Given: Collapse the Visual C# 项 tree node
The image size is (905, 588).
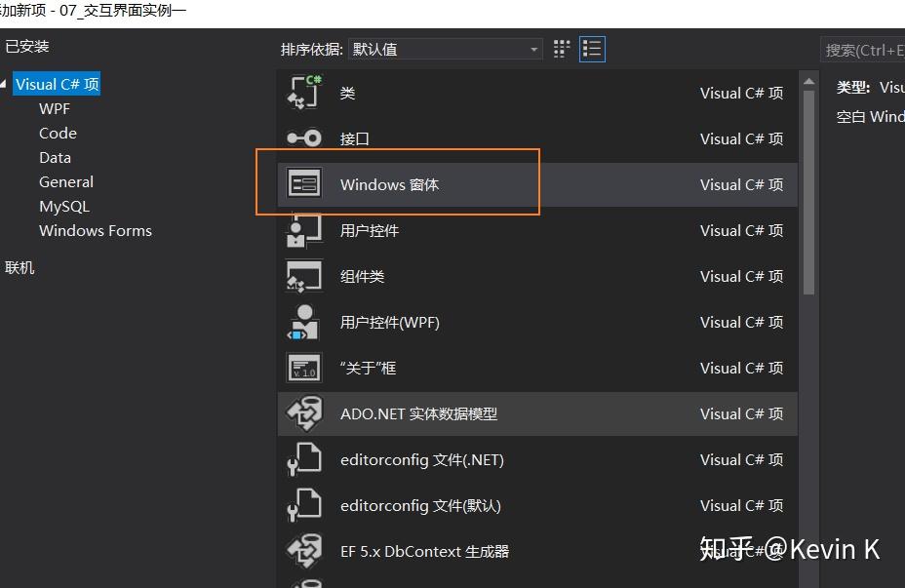Looking at the screenshot, I should [6, 84].
